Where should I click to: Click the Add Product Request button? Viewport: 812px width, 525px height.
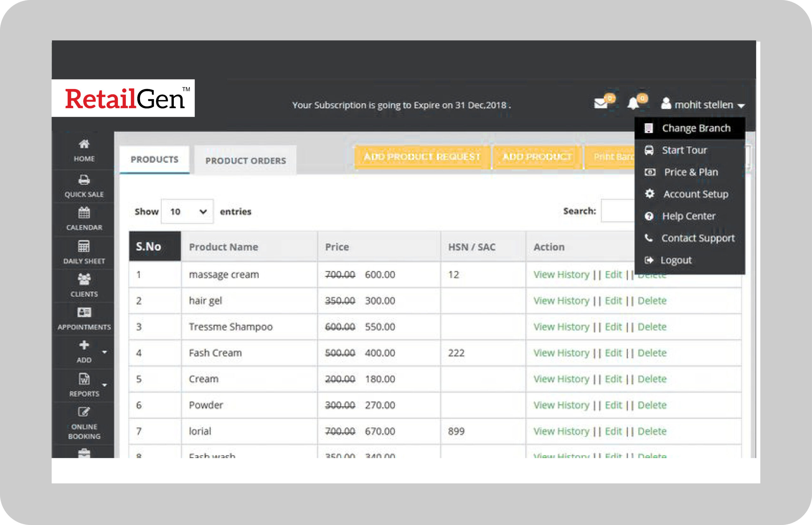tap(422, 157)
